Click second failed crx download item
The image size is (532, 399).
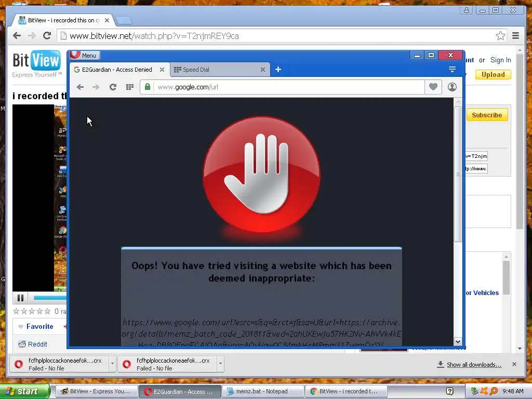168,364
